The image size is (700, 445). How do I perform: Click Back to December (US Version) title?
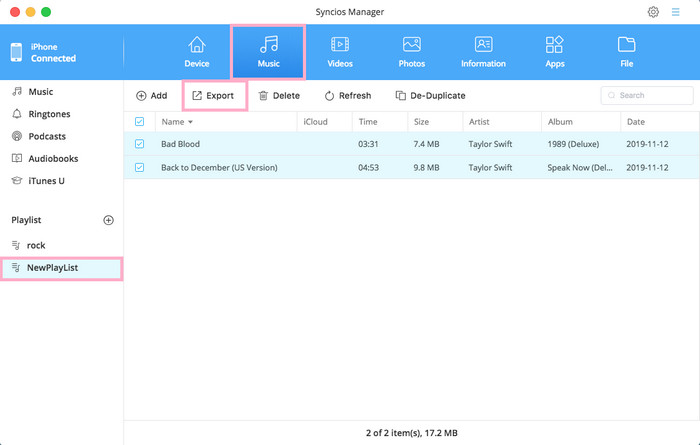point(219,167)
